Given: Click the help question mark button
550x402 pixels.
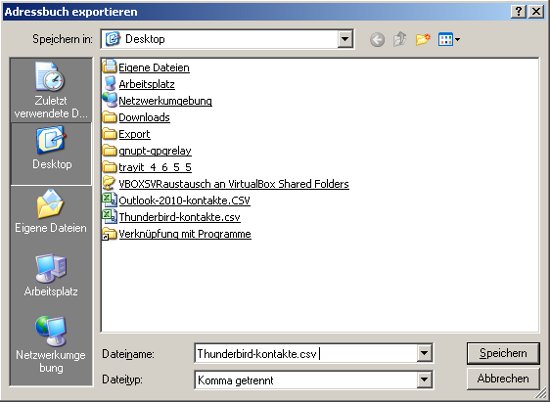Looking at the screenshot, I should coord(518,11).
